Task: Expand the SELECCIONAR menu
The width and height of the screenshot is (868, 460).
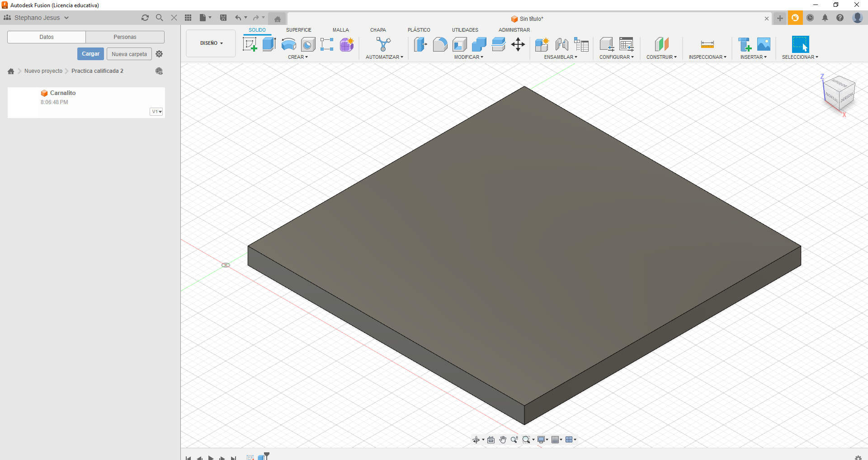Action: pyautogui.click(x=800, y=57)
